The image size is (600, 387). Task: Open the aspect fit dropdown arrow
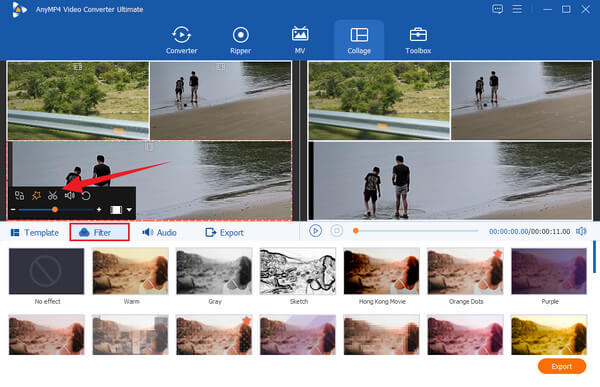pyautogui.click(x=129, y=210)
